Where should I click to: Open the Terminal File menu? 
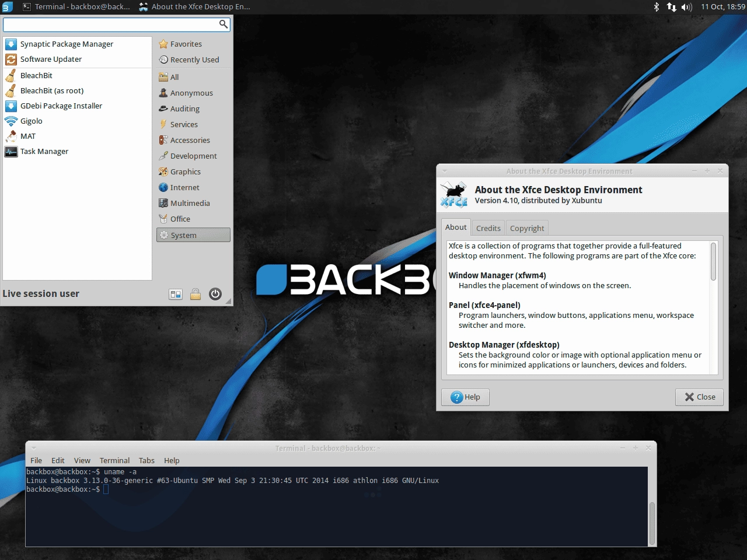click(36, 460)
